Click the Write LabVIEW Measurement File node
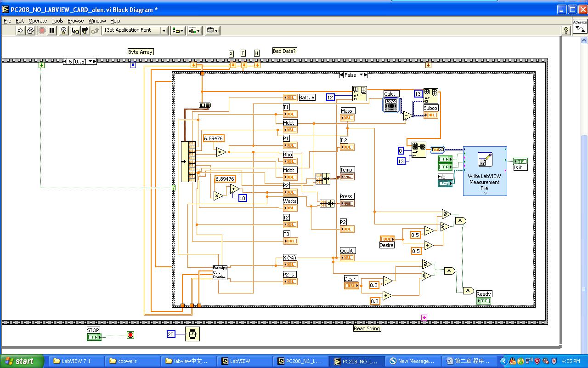The height and width of the screenshot is (368, 588). point(485,171)
